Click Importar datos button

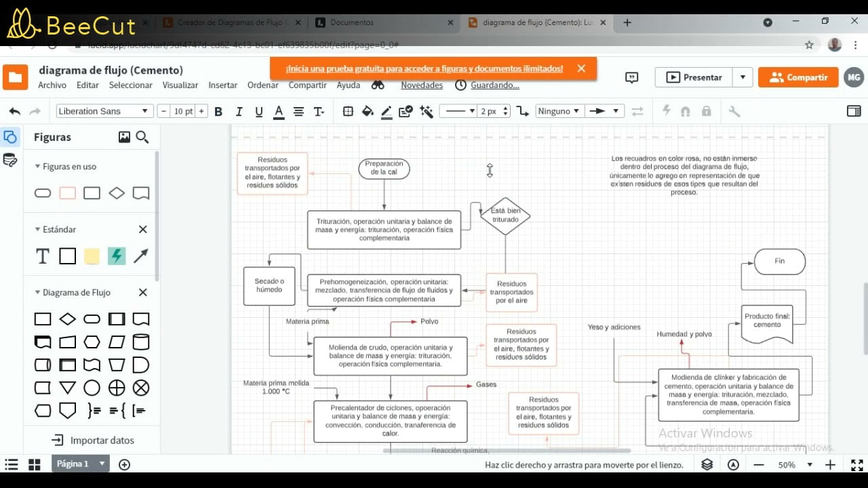(93, 441)
